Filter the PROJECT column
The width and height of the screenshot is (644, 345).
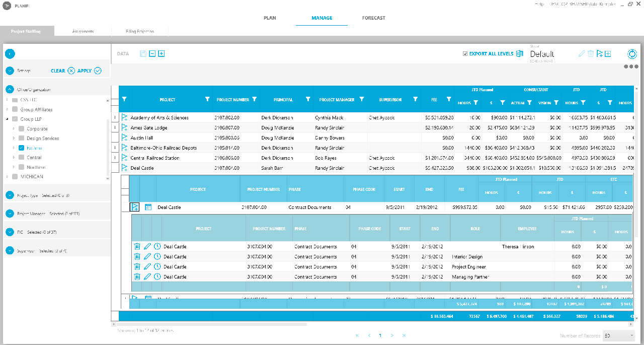coord(207,99)
